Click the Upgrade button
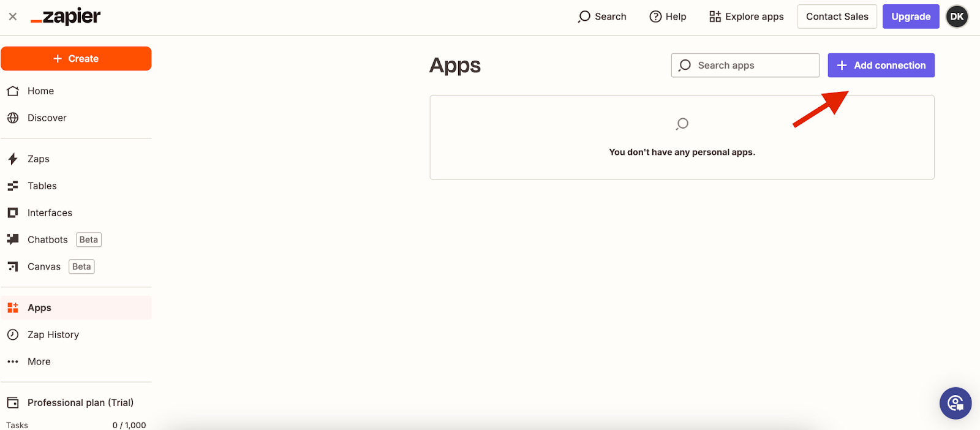Viewport: 980px width, 430px height. pyautogui.click(x=910, y=17)
